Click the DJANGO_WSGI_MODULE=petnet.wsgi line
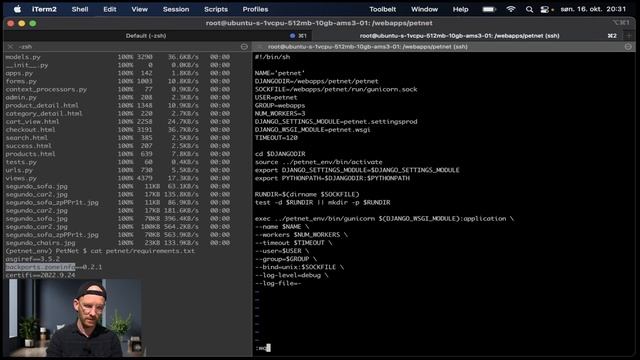The image size is (640, 360). click(312, 130)
